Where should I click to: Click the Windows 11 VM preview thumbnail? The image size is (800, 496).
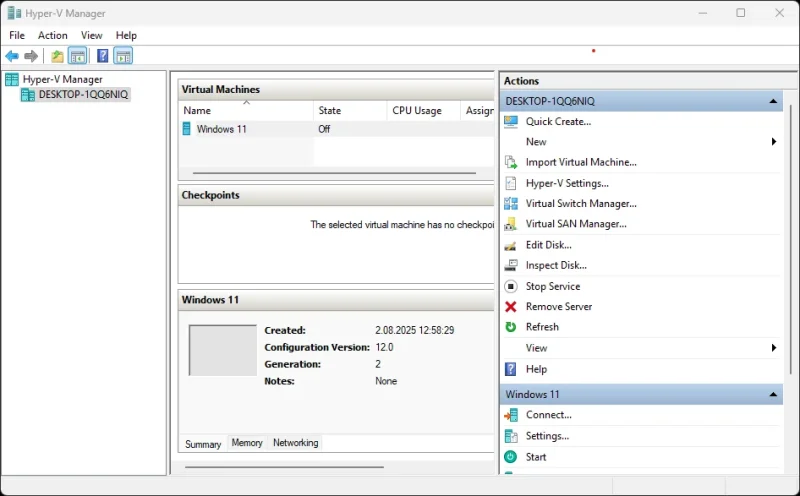[x=222, y=350]
